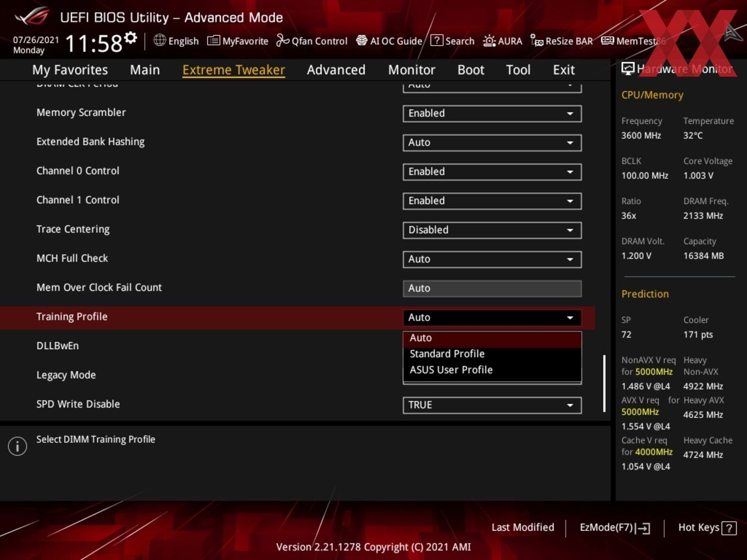Image resolution: width=747 pixels, height=560 pixels.
Task: Open the Trace Centering dropdown
Action: pyautogui.click(x=492, y=229)
